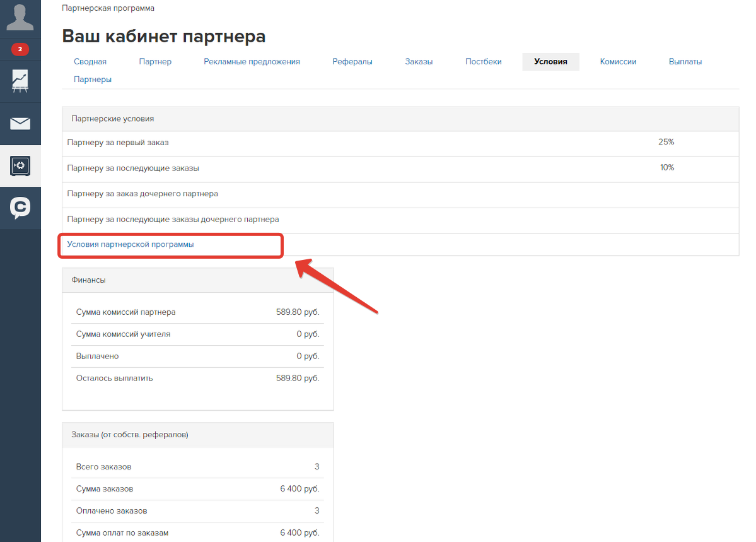Switch to the Выплаты tab
The width and height of the screenshot is (756, 542).
[685, 62]
